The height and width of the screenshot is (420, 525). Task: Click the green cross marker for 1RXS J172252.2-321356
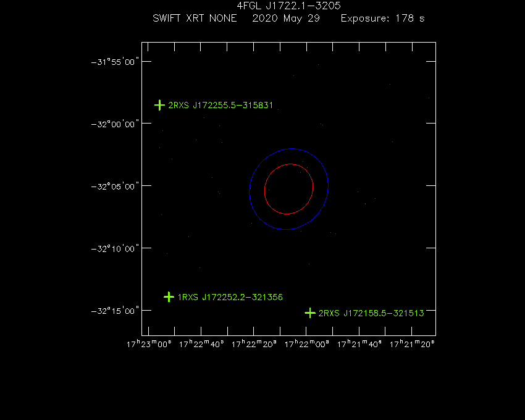point(169,296)
